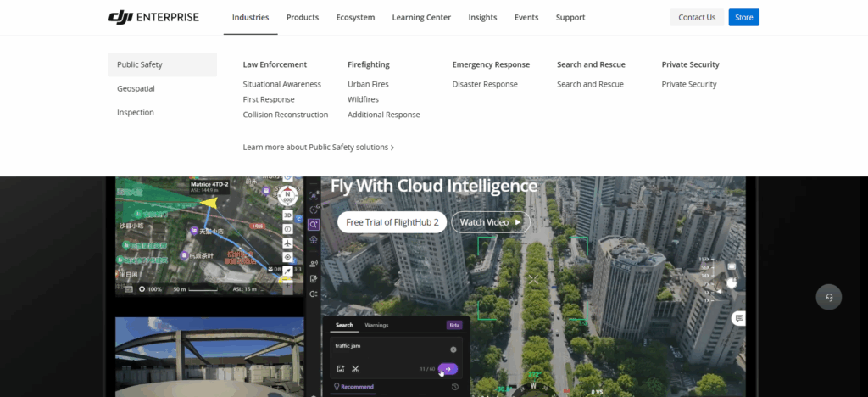Click the DJI Enterprise logo
The height and width of the screenshot is (397, 868).
pyautogui.click(x=153, y=17)
